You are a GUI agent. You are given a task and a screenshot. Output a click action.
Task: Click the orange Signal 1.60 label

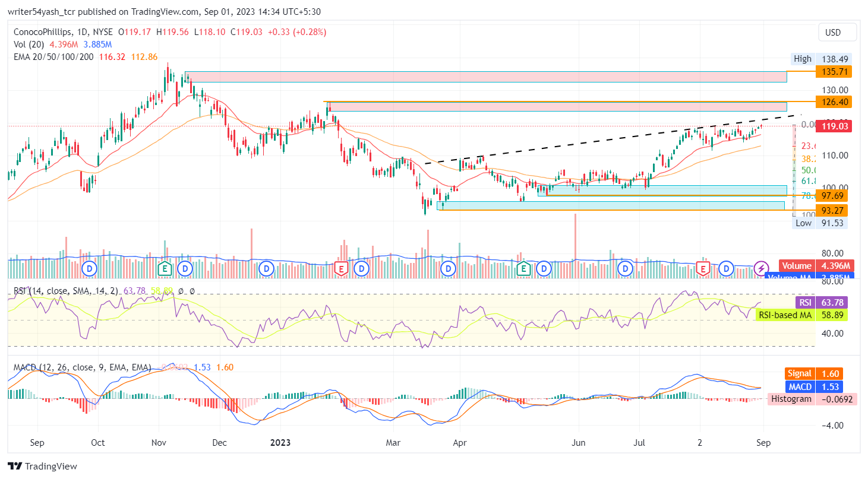(x=813, y=374)
